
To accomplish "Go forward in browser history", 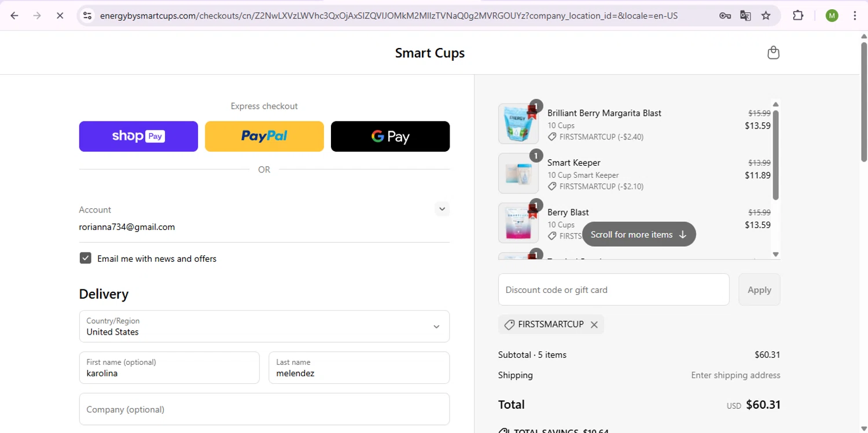I will point(37,16).
